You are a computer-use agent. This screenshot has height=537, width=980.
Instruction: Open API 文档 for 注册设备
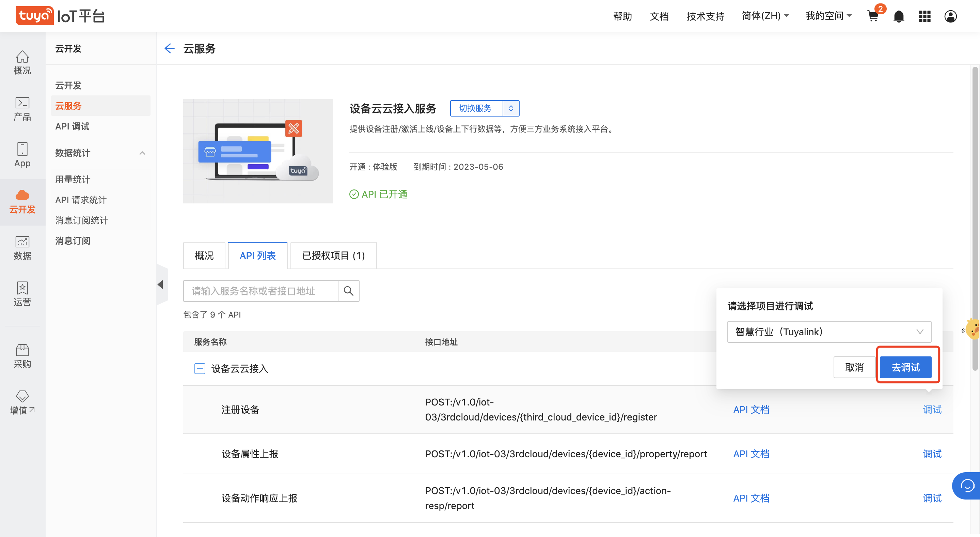pyautogui.click(x=752, y=410)
